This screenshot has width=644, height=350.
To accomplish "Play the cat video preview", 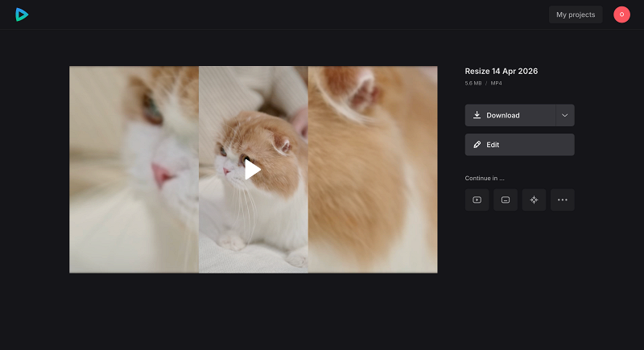I will pyautogui.click(x=253, y=170).
